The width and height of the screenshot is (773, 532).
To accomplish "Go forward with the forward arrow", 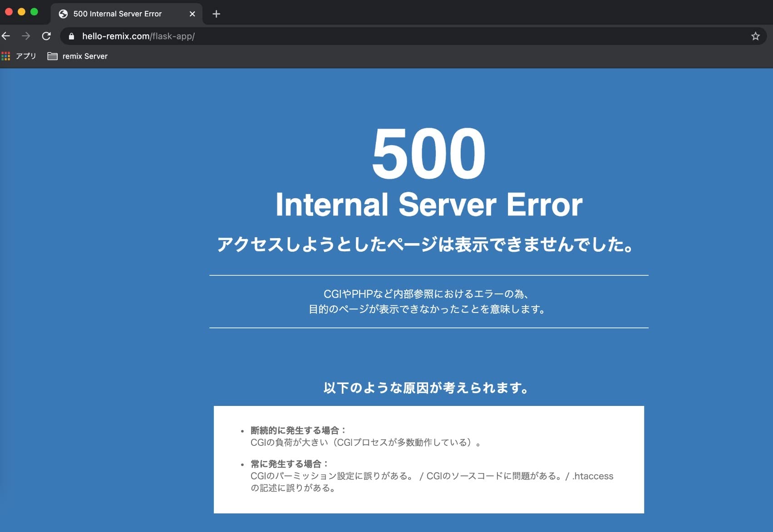I will pos(26,36).
